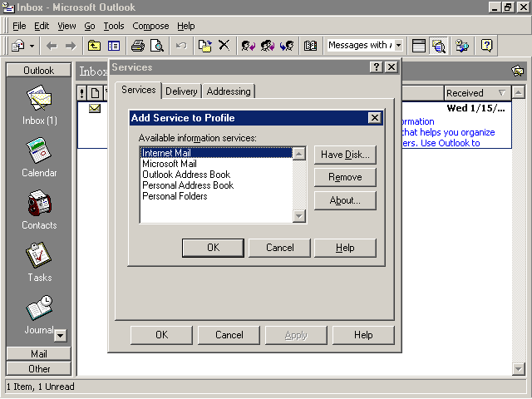Open the Address Book toolbar icon

(x=310, y=46)
